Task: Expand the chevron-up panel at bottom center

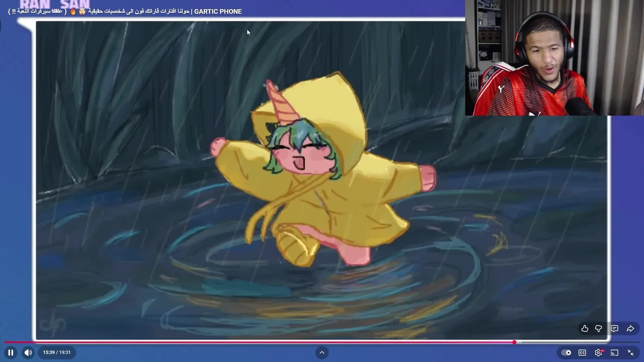Action: click(x=322, y=352)
